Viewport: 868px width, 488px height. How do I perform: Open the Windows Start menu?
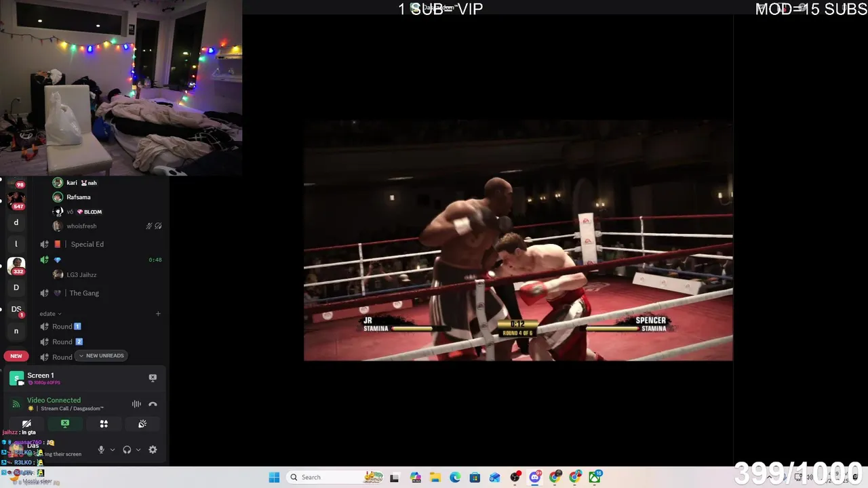tap(274, 477)
